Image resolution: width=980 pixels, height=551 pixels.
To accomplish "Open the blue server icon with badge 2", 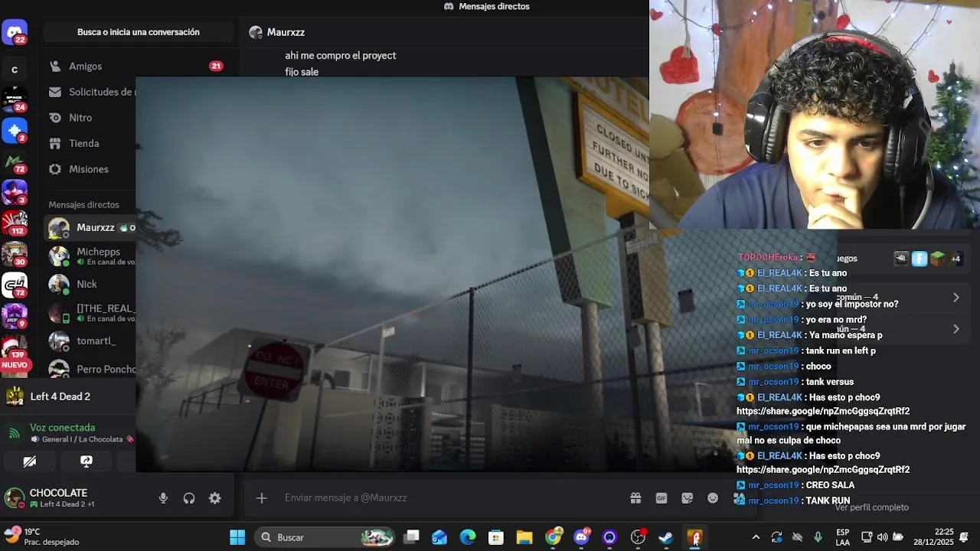I will [x=15, y=130].
